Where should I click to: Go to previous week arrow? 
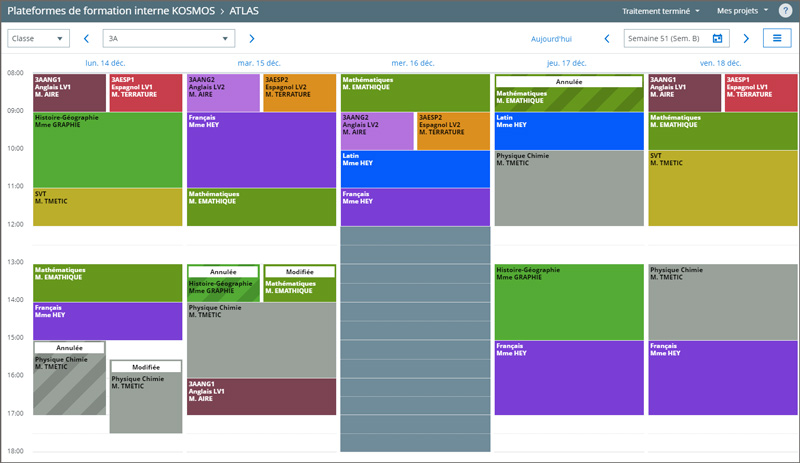(x=607, y=39)
